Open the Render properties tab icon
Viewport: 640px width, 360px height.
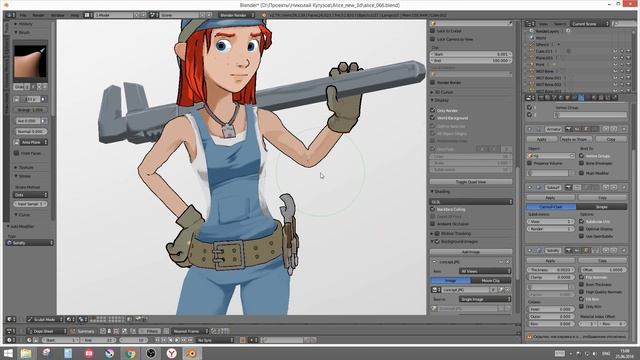[x=541, y=98]
